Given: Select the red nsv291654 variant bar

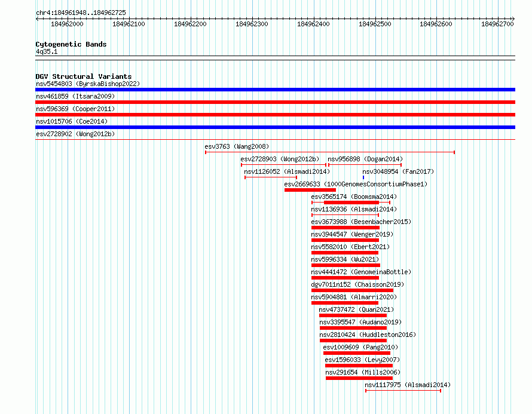Looking at the screenshot, I should (x=359, y=378).
